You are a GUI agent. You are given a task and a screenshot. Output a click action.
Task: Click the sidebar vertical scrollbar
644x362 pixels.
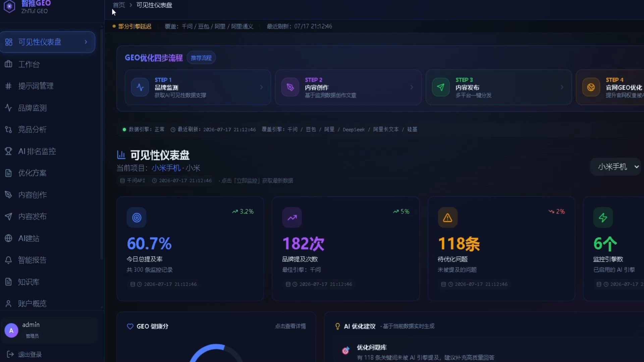tap(102, 144)
